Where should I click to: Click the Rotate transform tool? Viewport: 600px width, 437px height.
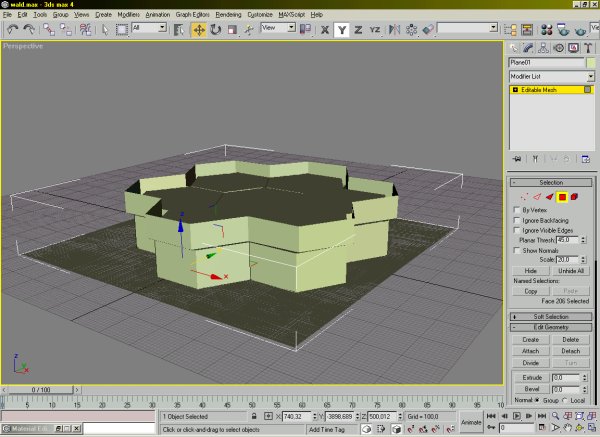click(215, 30)
